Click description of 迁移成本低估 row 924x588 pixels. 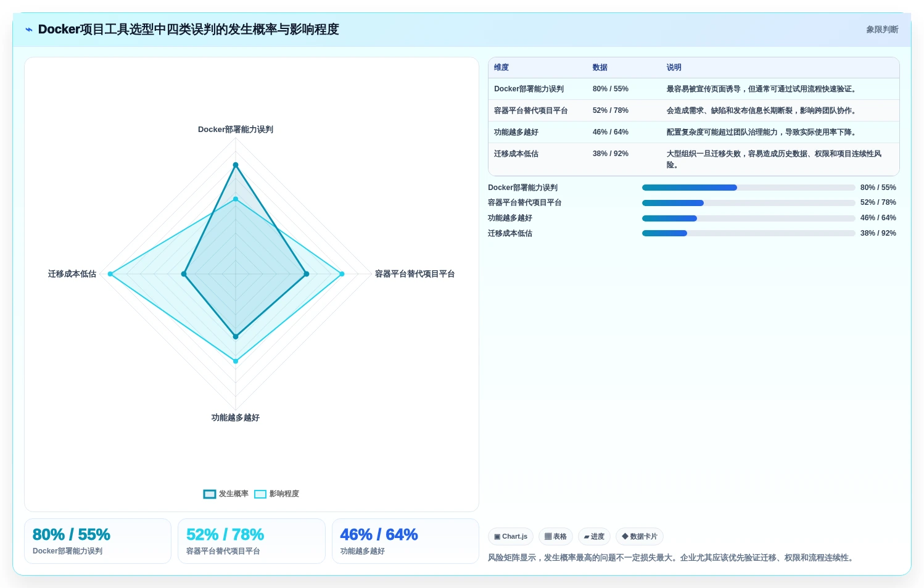click(774, 159)
